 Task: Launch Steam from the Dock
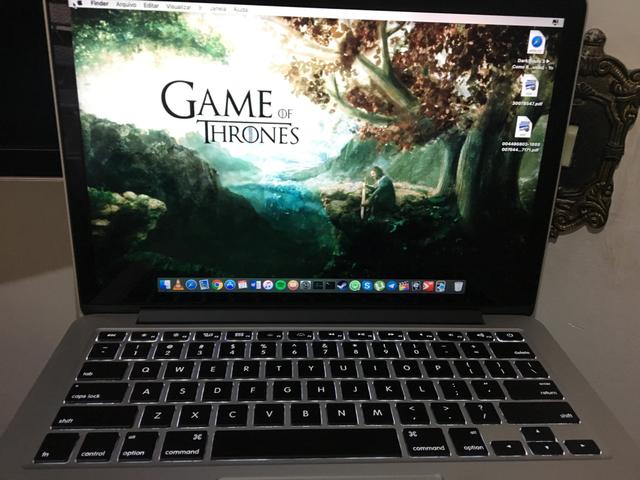coord(342,285)
